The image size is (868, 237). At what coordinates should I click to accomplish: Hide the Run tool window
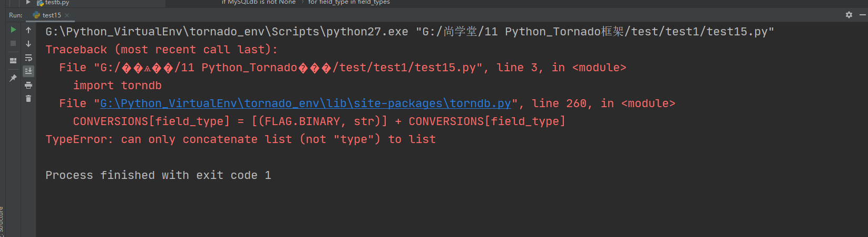[862, 15]
